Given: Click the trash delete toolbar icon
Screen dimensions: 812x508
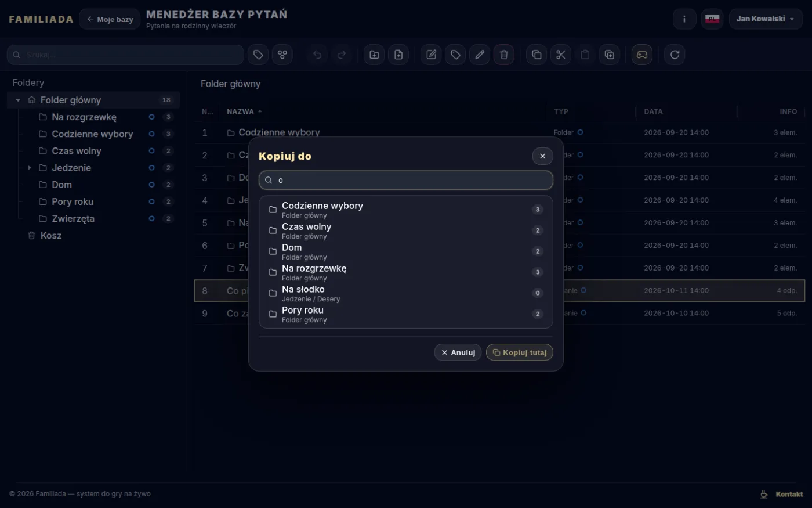Looking at the screenshot, I should click(x=504, y=55).
